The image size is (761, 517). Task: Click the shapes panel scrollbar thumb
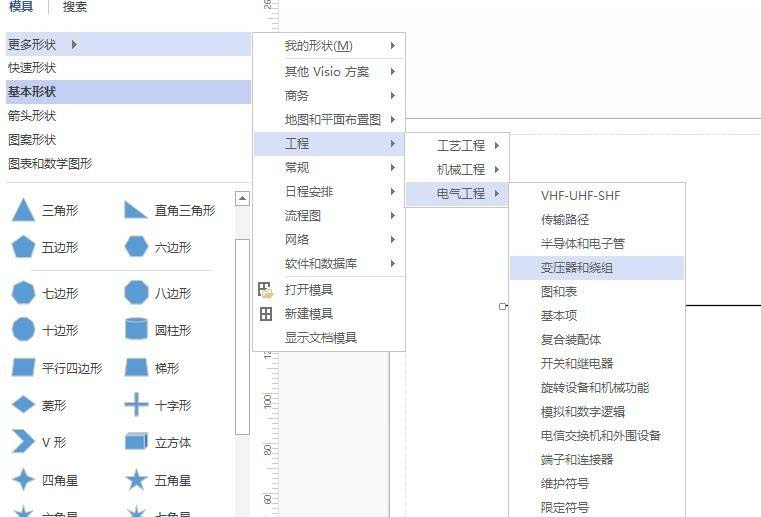[x=242, y=337]
